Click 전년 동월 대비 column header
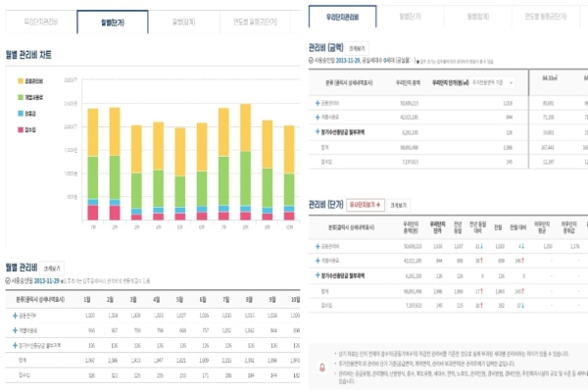This screenshot has width=588, height=392. (x=478, y=227)
